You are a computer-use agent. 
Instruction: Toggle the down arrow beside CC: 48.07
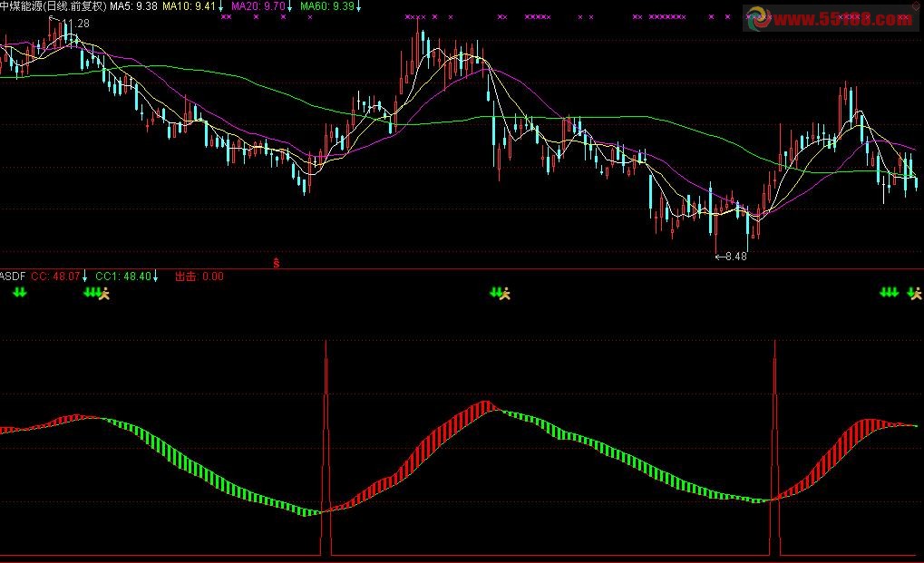pos(84,277)
